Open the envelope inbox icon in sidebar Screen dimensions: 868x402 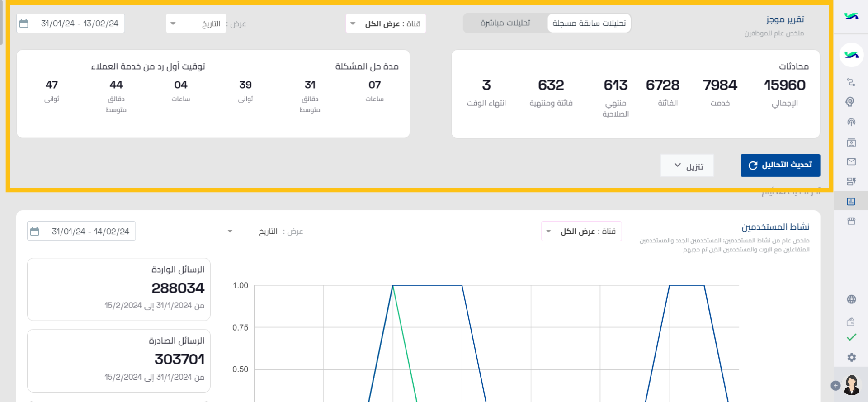click(x=851, y=161)
